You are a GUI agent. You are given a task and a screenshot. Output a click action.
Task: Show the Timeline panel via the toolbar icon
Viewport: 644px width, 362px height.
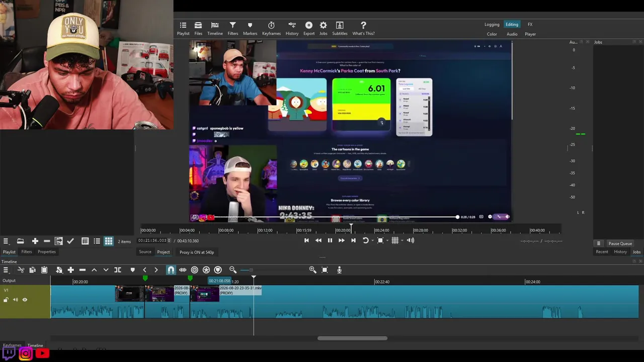[215, 29]
